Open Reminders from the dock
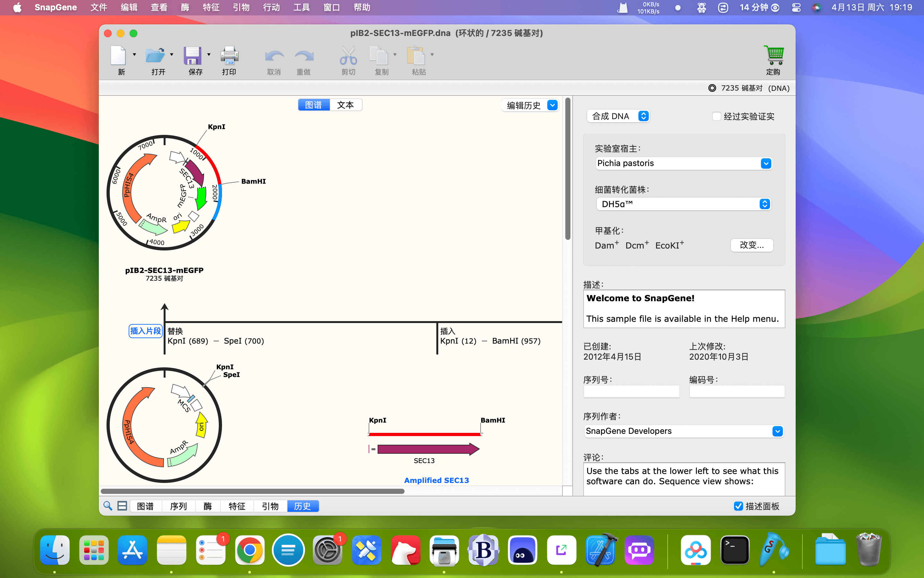This screenshot has height=578, width=924. pyautogui.click(x=211, y=550)
